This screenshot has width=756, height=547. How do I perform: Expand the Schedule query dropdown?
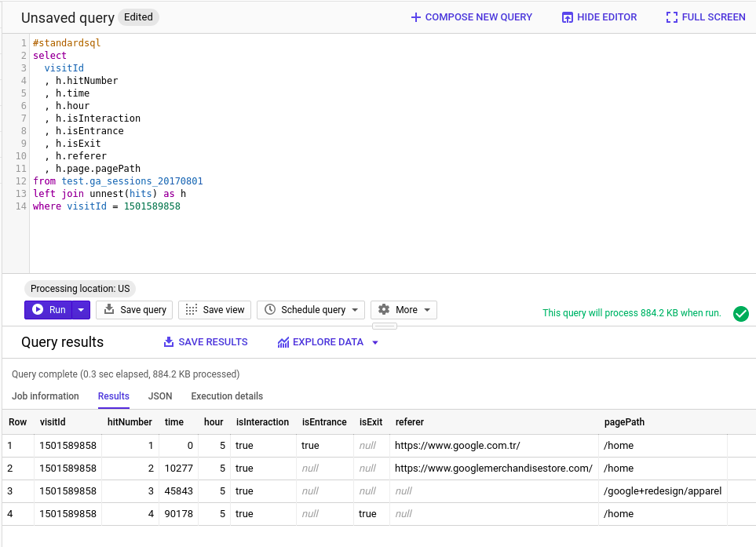coord(356,310)
